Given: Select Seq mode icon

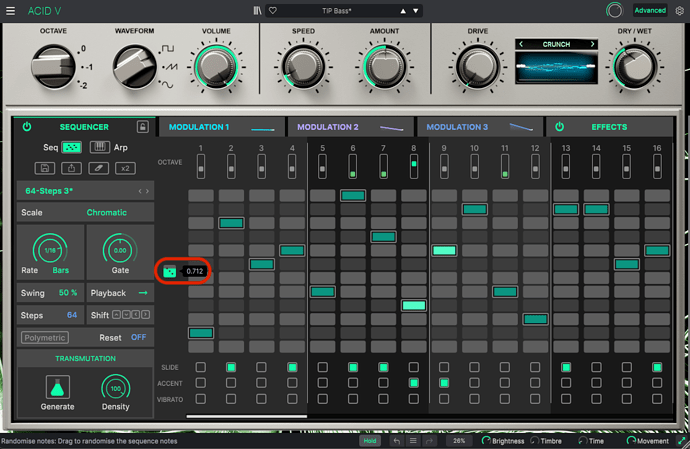Looking at the screenshot, I should pyautogui.click(x=72, y=147).
